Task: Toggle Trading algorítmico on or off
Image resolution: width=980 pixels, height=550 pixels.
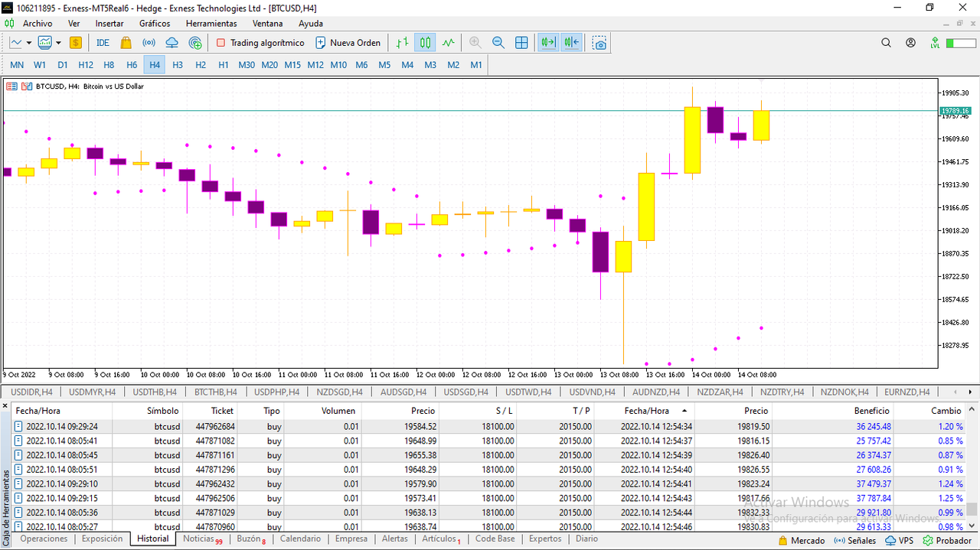Action: pyautogui.click(x=260, y=43)
